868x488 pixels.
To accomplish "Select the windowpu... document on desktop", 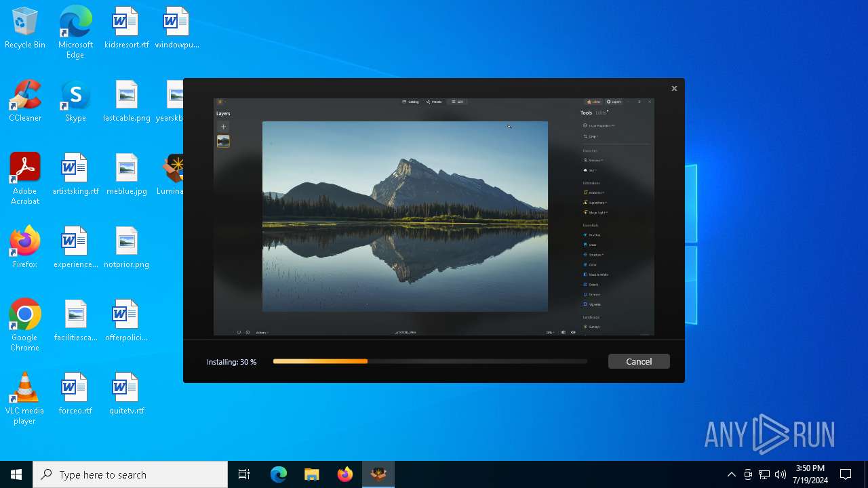I will pos(176,28).
